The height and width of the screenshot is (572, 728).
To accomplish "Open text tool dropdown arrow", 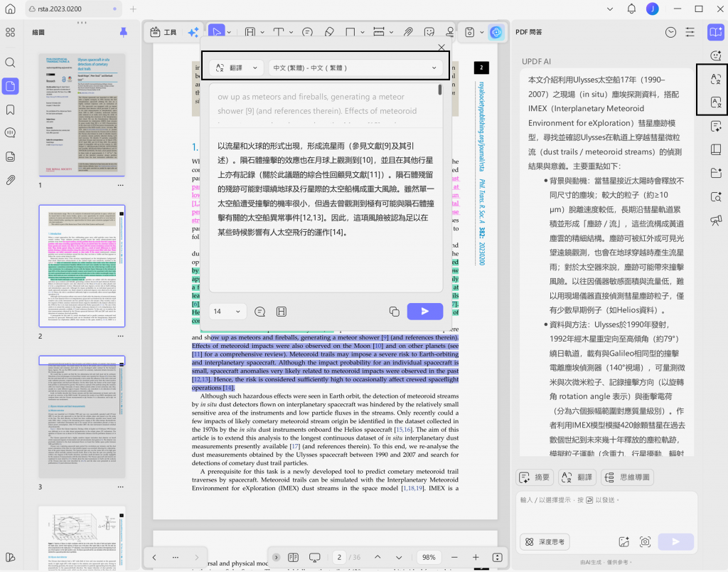I will tap(291, 32).
